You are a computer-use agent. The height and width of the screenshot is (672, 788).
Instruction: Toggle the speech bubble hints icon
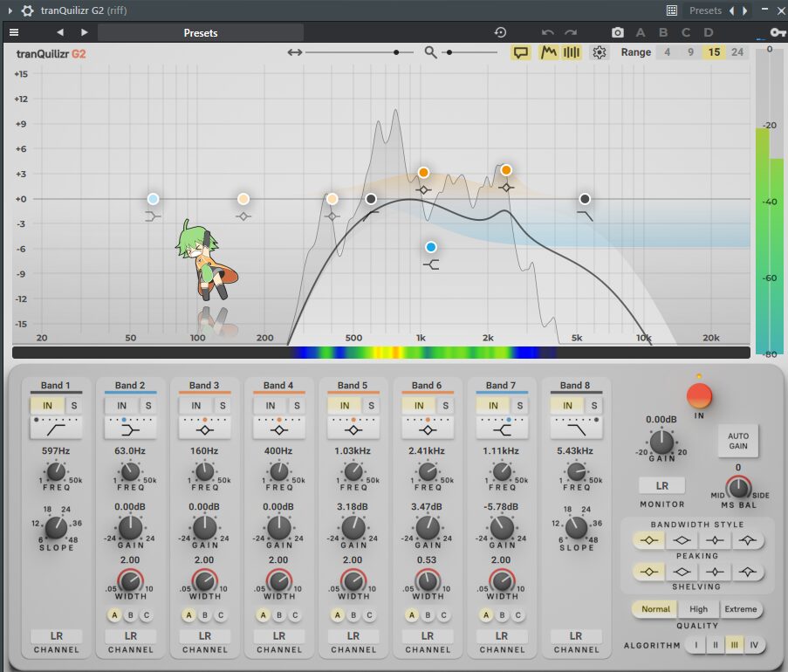pyautogui.click(x=521, y=52)
